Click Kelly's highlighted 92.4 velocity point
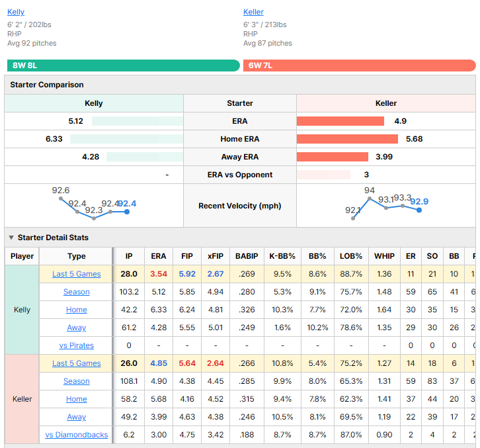 (x=127, y=212)
